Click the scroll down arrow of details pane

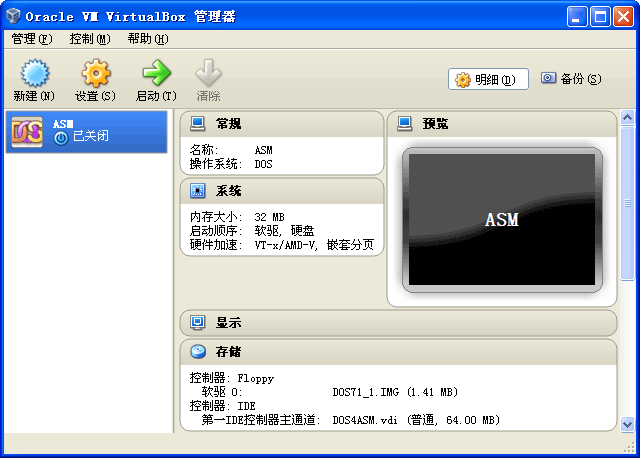coord(627,424)
